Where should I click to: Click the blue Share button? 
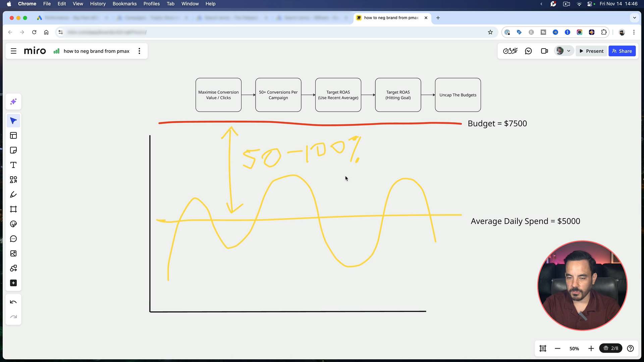[622, 51]
